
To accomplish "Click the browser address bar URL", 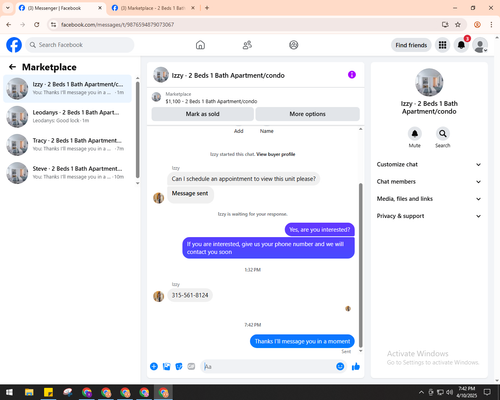I will tap(117, 24).
